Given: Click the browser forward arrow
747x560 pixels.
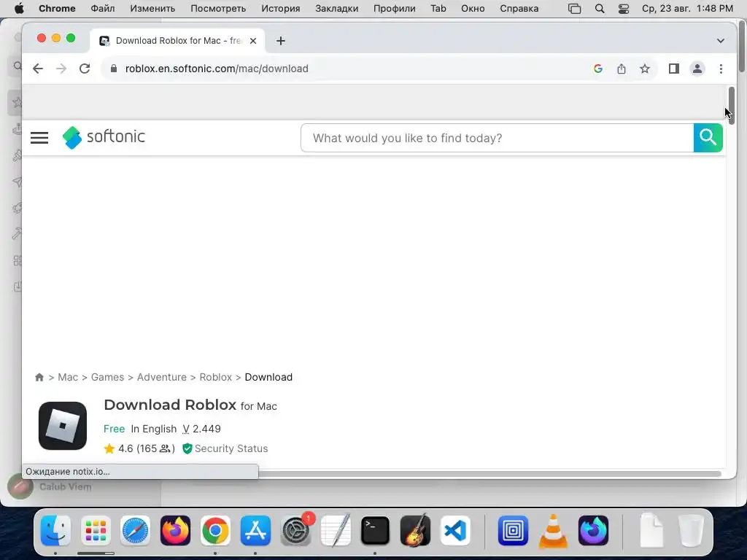Looking at the screenshot, I should pyautogui.click(x=61, y=69).
